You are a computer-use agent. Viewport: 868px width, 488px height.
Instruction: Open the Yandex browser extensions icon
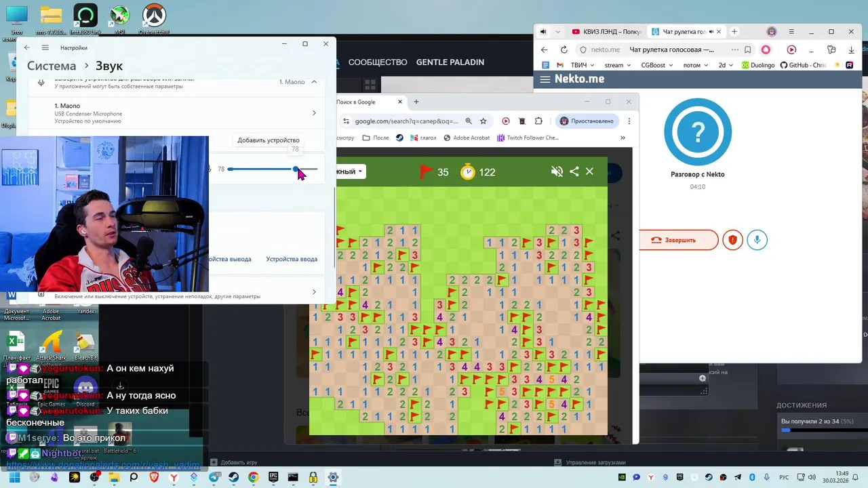(832, 49)
